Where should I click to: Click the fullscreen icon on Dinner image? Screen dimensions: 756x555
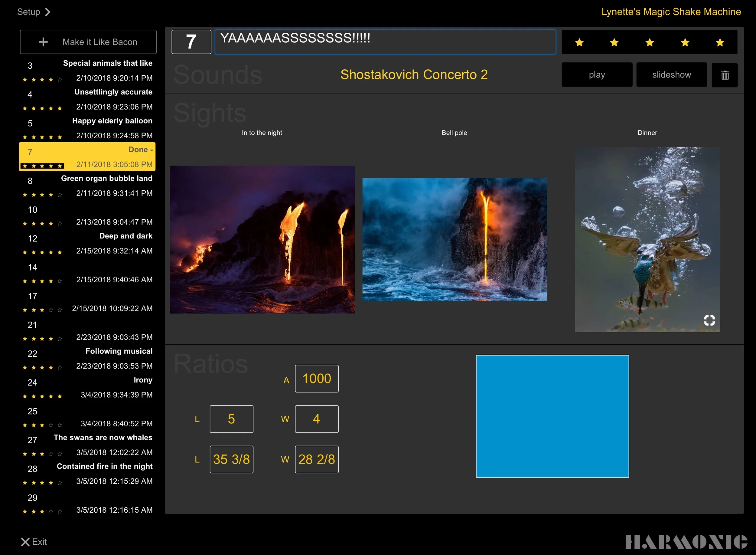tap(709, 320)
